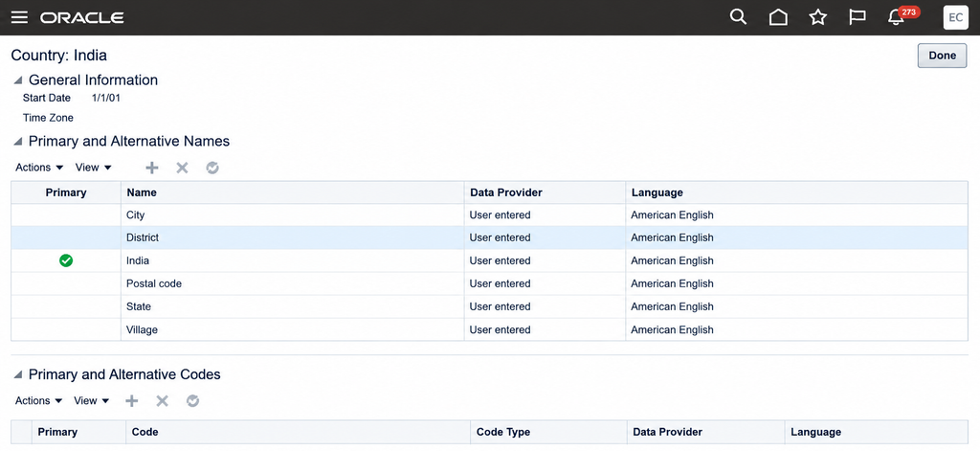Add a row in Codes table
This screenshot has height=451, width=980.
coord(132,401)
